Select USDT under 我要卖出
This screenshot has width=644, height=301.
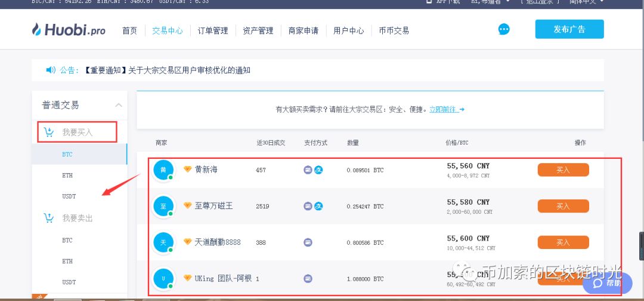(69, 282)
